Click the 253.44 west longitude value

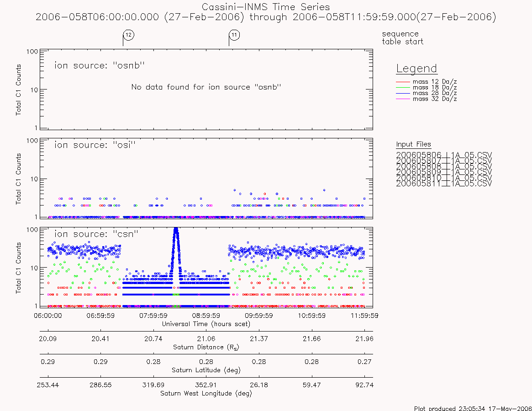(48, 385)
